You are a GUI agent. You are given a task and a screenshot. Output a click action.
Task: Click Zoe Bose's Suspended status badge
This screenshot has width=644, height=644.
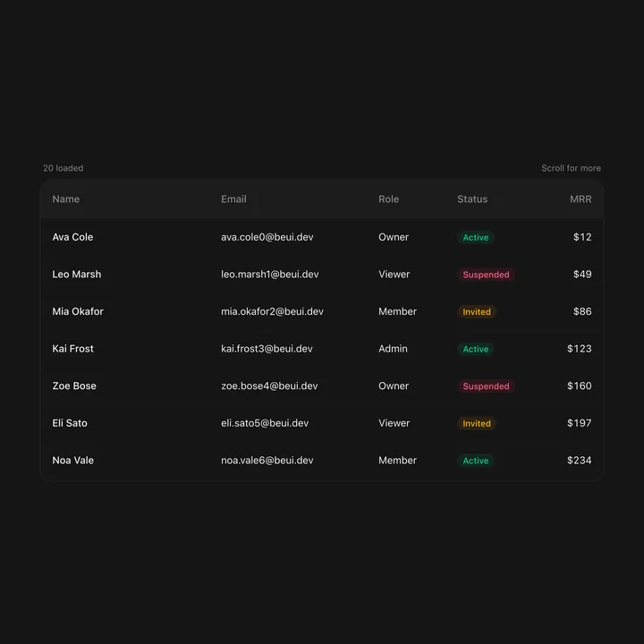tap(486, 386)
